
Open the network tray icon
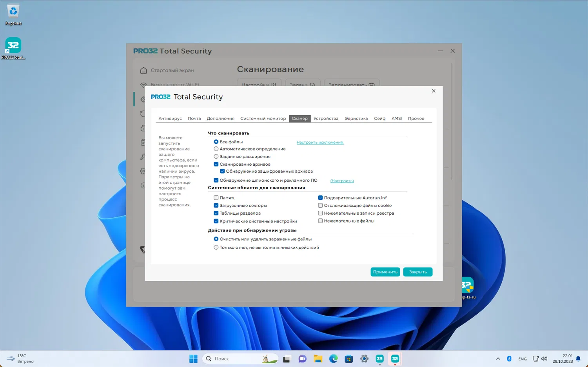click(x=535, y=359)
